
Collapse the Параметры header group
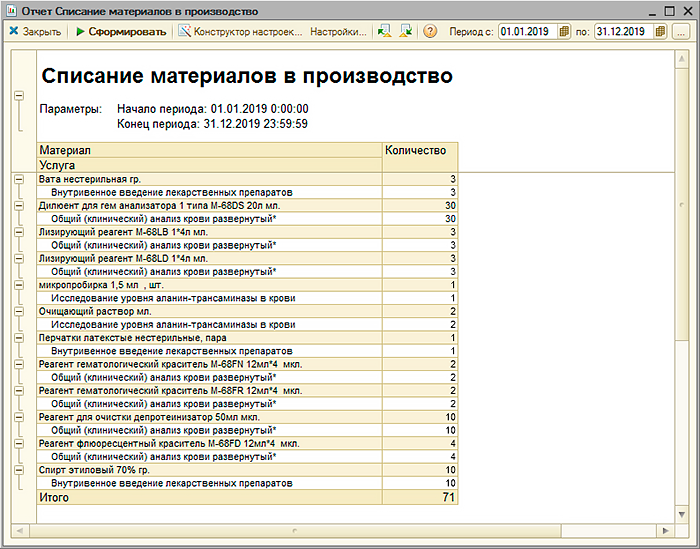(18, 96)
